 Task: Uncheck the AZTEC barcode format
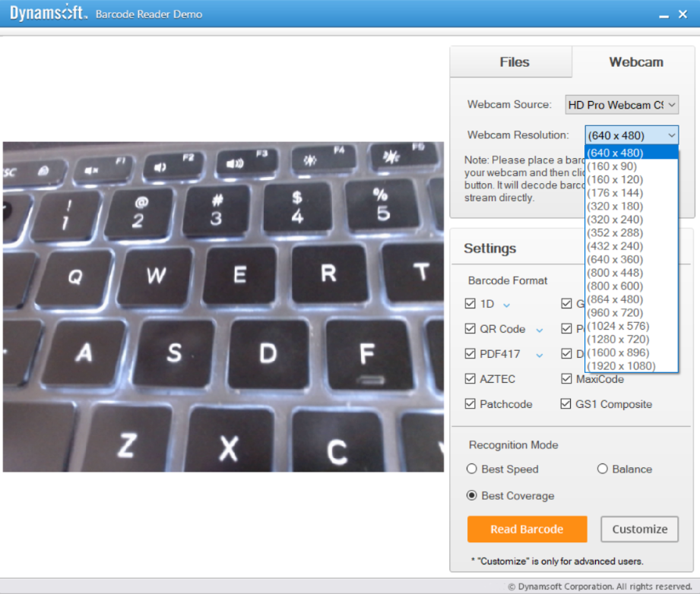pyautogui.click(x=470, y=378)
